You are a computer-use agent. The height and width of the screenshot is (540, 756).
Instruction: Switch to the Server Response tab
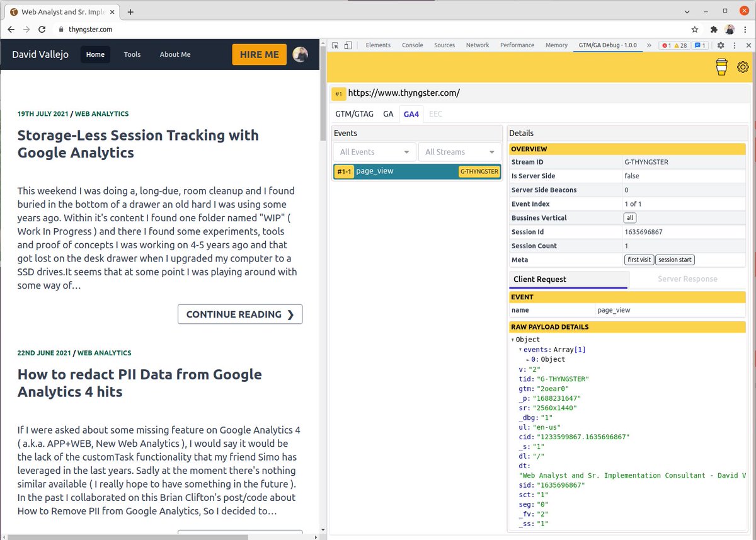(x=687, y=279)
